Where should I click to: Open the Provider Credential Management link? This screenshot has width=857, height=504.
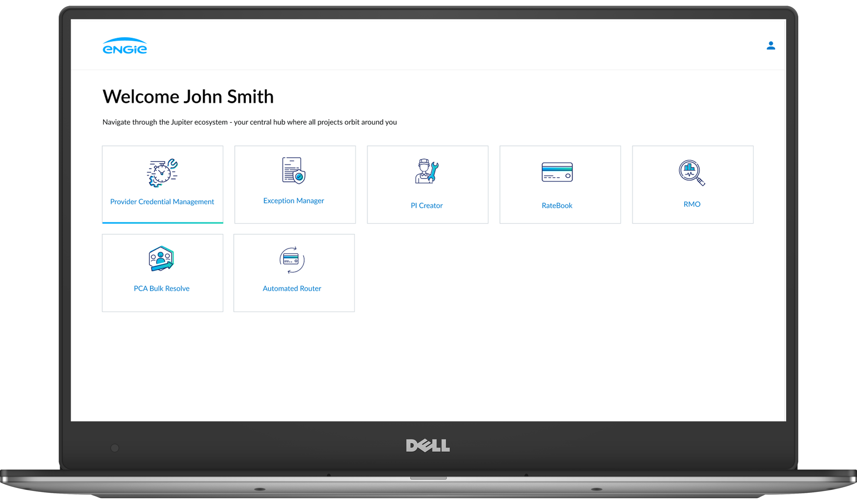(x=162, y=201)
